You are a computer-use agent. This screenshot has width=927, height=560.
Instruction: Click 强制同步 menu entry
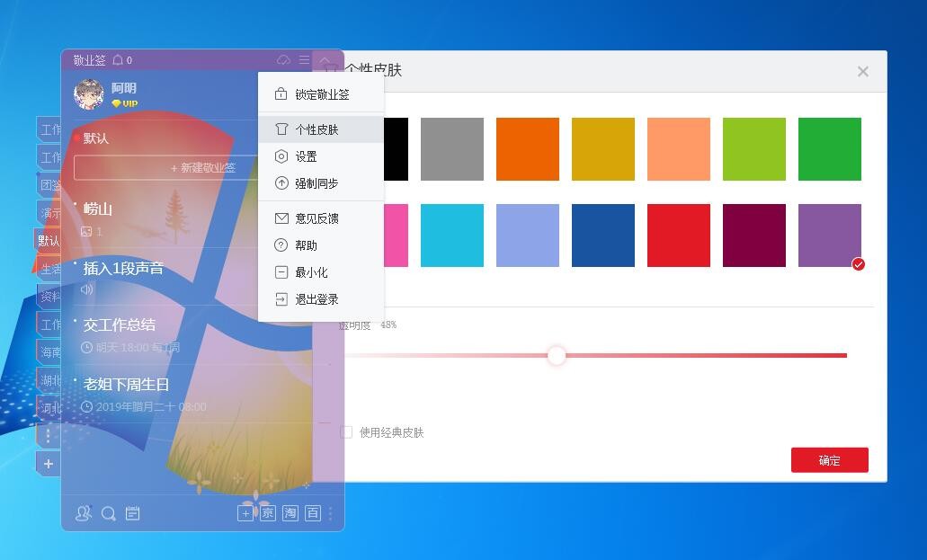coord(321,183)
